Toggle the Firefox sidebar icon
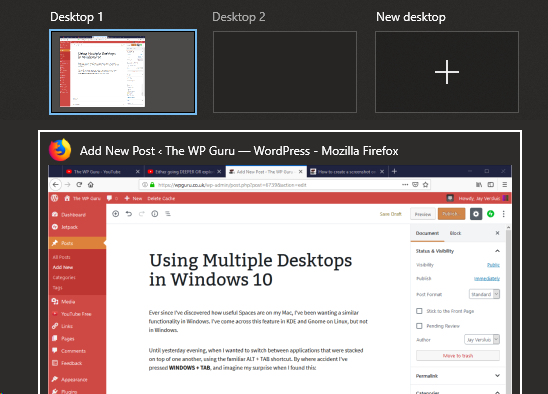This screenshot has width=548, height=394. coord(491,185)
